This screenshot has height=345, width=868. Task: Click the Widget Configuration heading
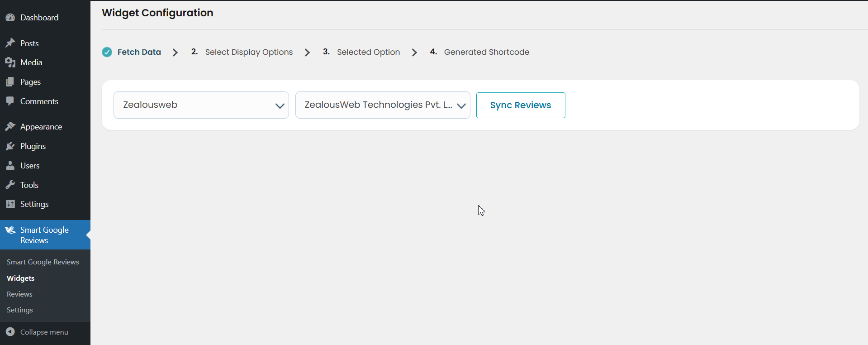tap(157, 13)
